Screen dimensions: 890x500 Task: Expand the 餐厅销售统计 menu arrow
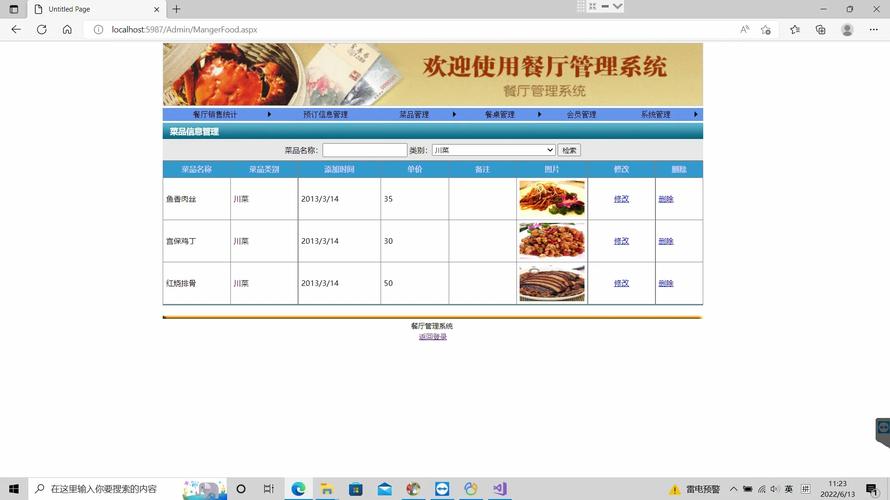(x=269, y=114)
